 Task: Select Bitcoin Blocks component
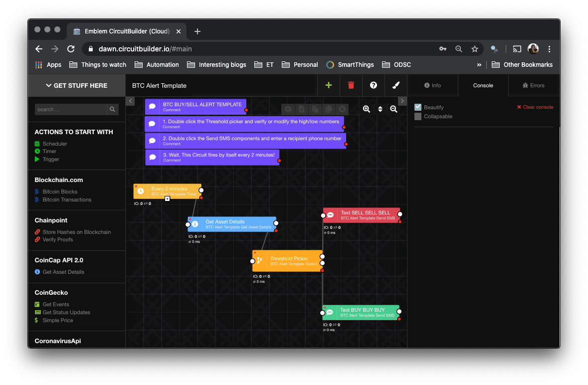(x=56, y=192)
